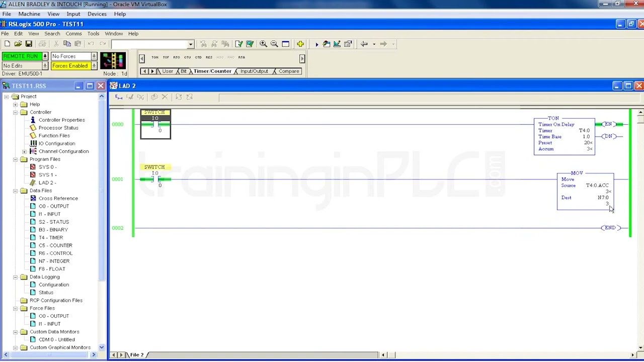Insert TOF instruction from instruction palette
The image size is (644, 362).
click(x=166, y=57)
